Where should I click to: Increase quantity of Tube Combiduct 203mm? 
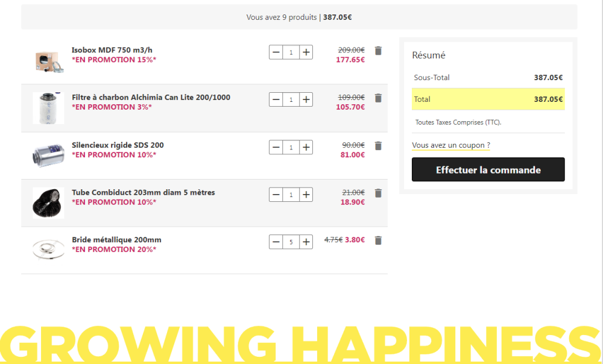coord(306,195)
